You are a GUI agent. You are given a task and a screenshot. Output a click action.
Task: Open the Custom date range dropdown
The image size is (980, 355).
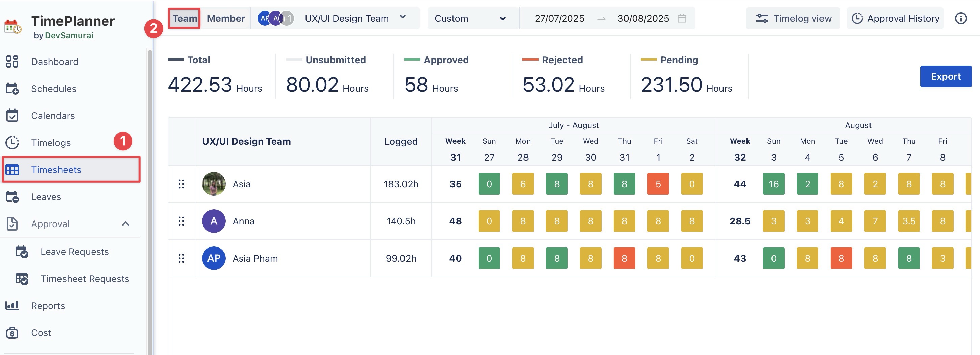point(470,18)
